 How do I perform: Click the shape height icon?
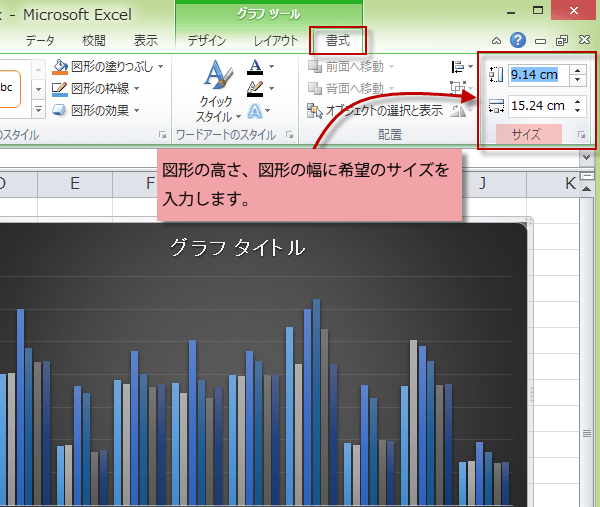(496, 75)
